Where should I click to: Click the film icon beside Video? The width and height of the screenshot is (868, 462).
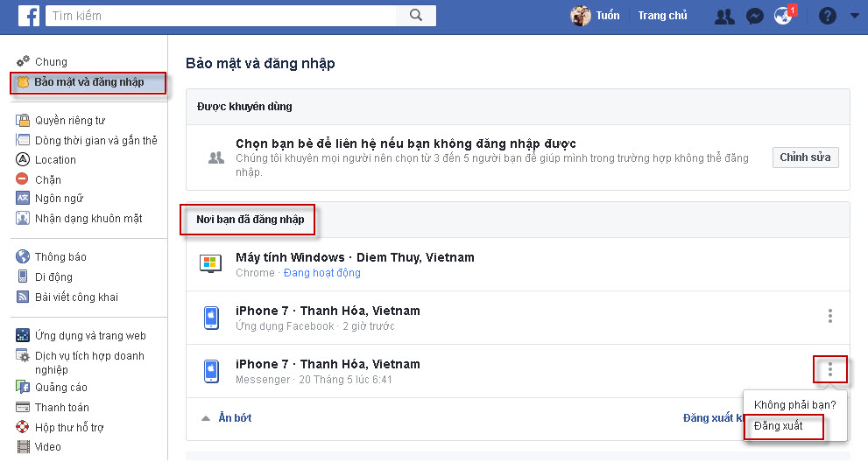23,446
